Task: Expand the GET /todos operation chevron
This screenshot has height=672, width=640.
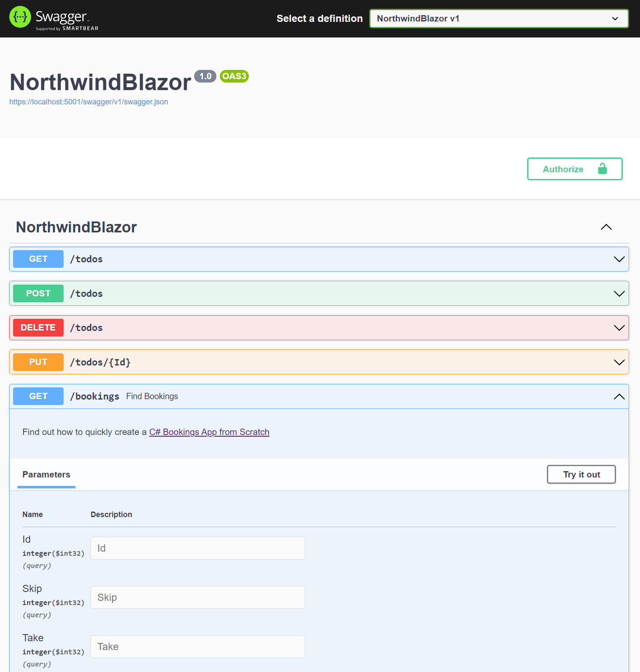Action: (x=619, y=259)
